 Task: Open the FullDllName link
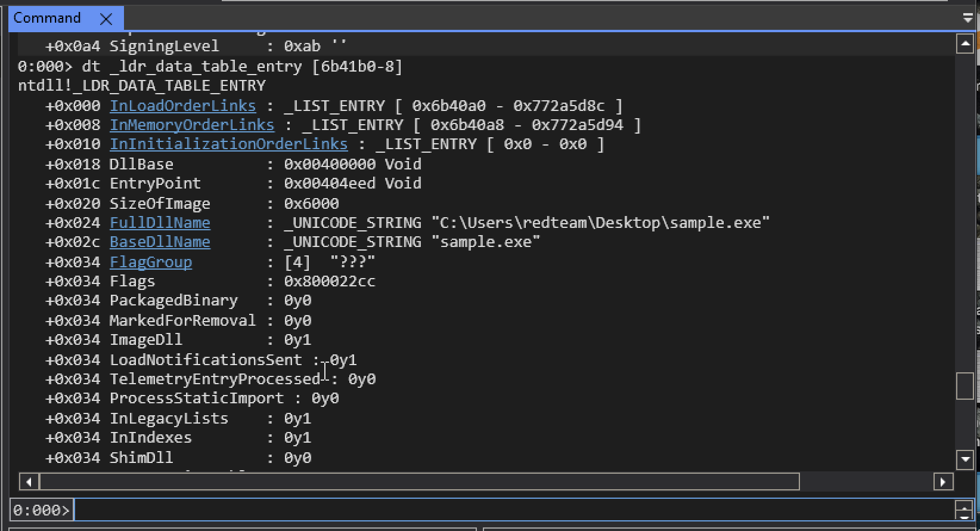(160, 223)
